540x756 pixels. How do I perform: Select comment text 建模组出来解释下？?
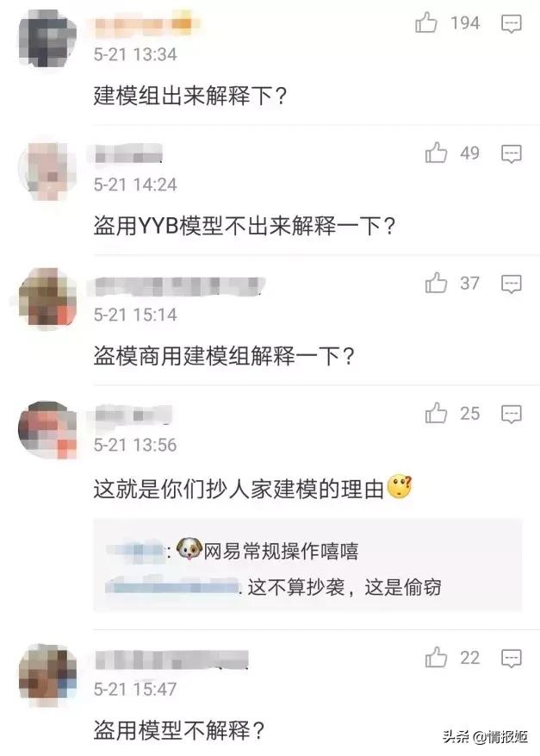pyautogui.click(x=190, y=95)
